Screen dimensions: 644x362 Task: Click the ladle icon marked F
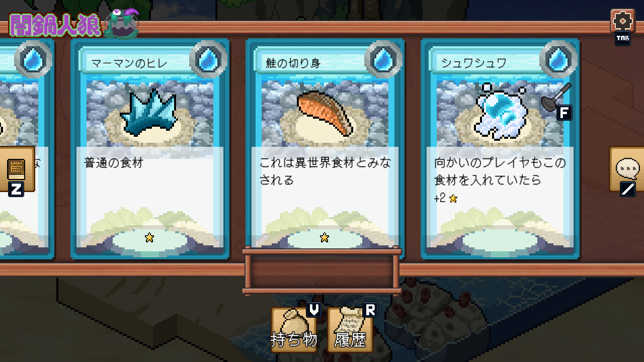coord(556,98)
